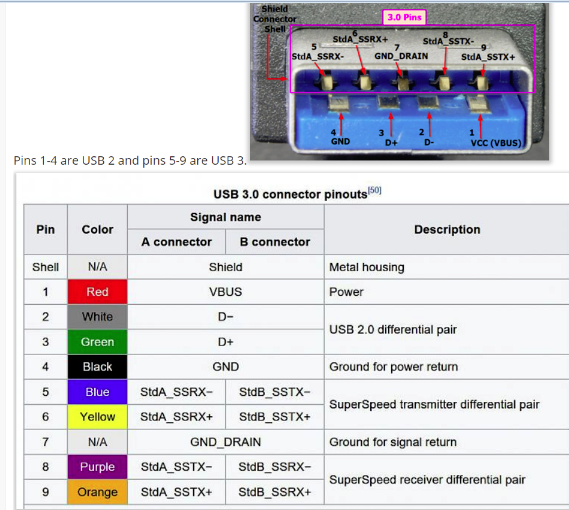
Task: Click the 'VBUS' signal cell
Action: [226, 292]
